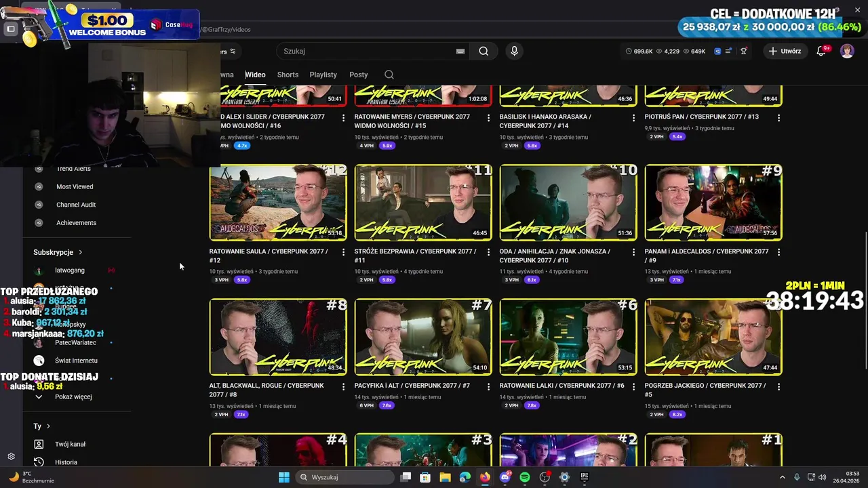Expand the Subskrypcje section chevron
Viewport: 868px width, 488px height.
pos(80,252)
